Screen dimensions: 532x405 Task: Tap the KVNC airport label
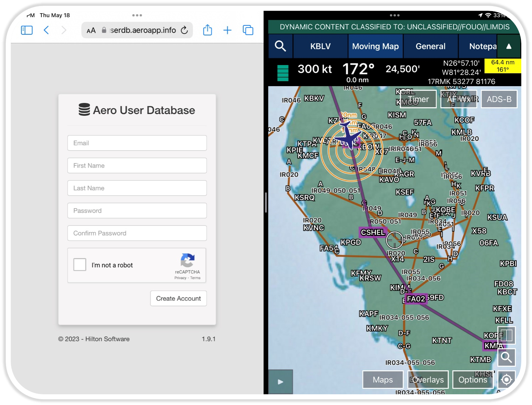[313, 228]
